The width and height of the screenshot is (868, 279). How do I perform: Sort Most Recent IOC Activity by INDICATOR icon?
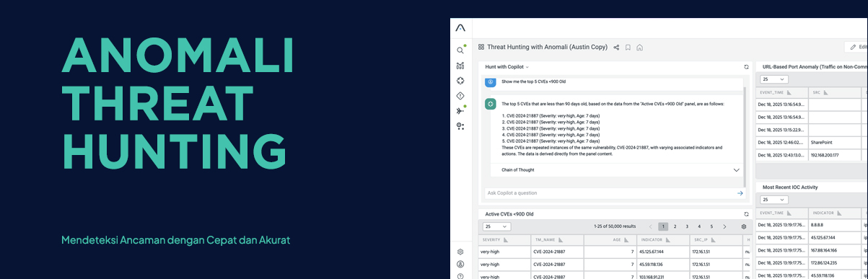[839, 213]
